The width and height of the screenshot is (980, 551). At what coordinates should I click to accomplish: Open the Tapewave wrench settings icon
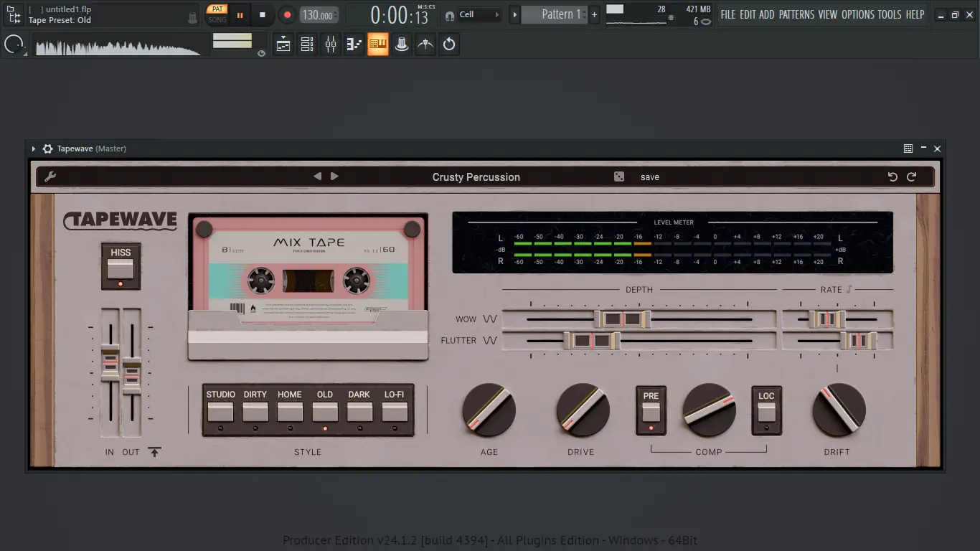pos(50,176)
